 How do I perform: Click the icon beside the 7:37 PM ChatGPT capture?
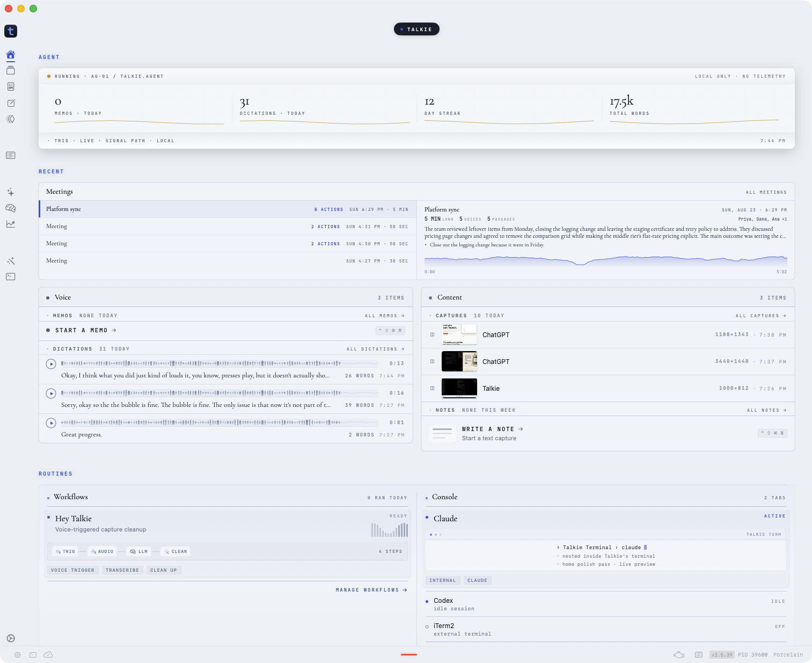pyautogui.click(x=432, y=361)
